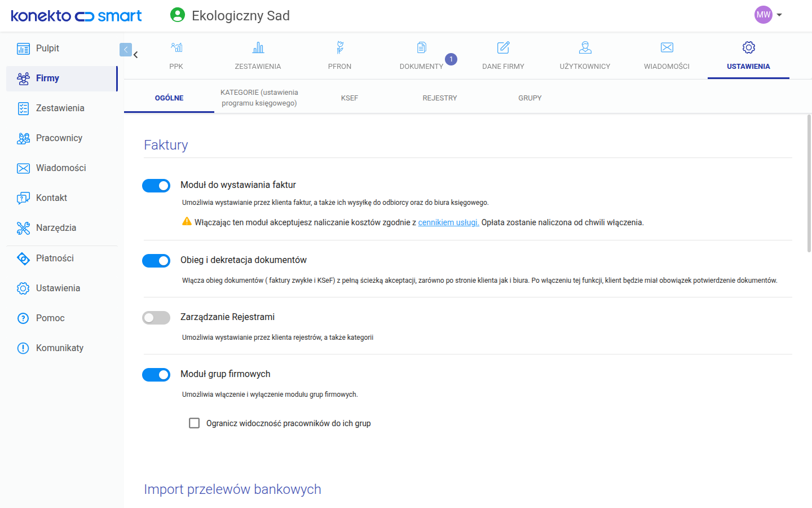This screenshot has height=508, width=812.
Task: Open KATEGORIE ustawienia programu księgowego tab
Action: coord(259,98)
